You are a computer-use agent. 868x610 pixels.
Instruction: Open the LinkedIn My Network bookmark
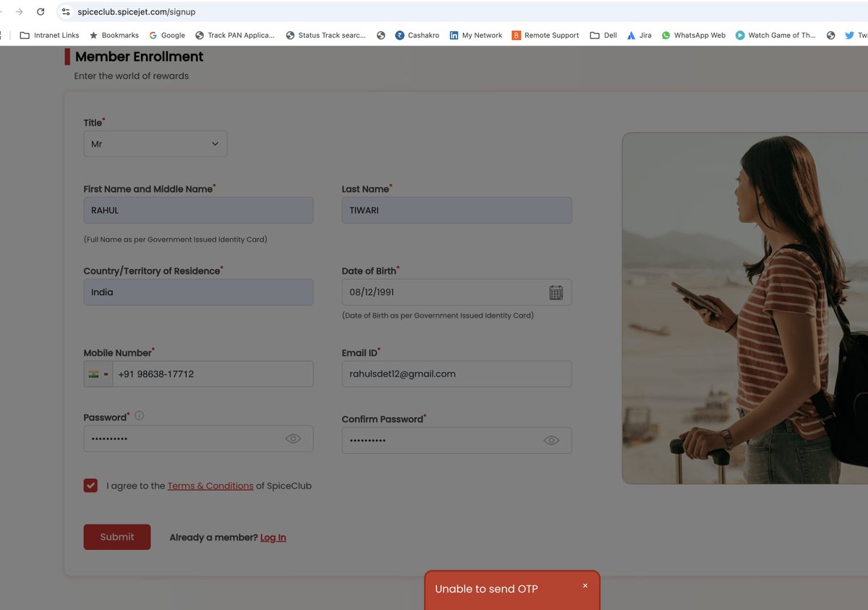476,35
